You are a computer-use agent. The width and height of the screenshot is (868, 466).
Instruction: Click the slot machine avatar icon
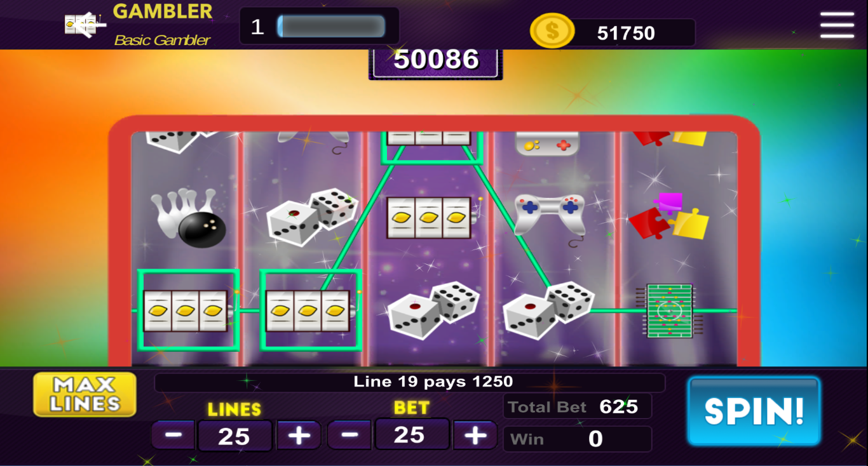point(85,25)
